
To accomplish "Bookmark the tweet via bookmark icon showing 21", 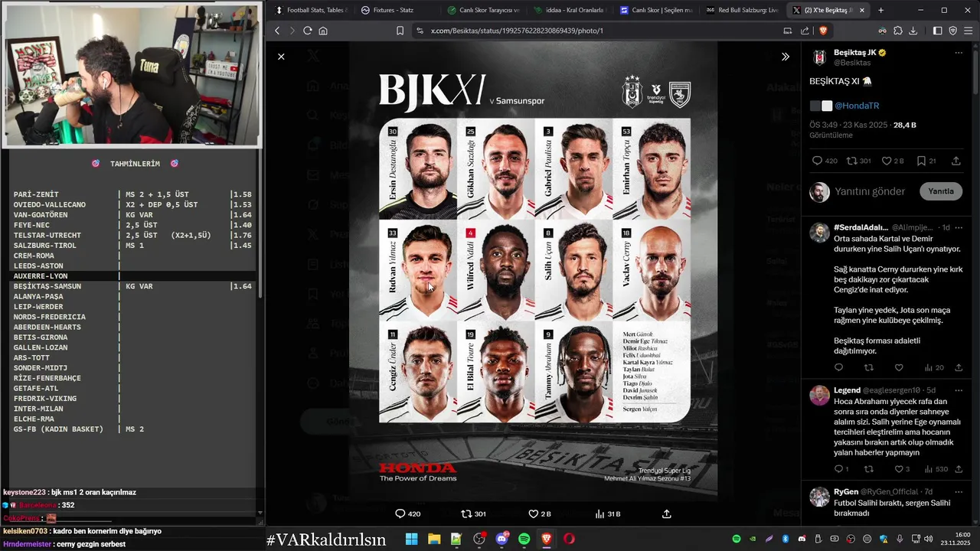I will (x=921, y=161).
